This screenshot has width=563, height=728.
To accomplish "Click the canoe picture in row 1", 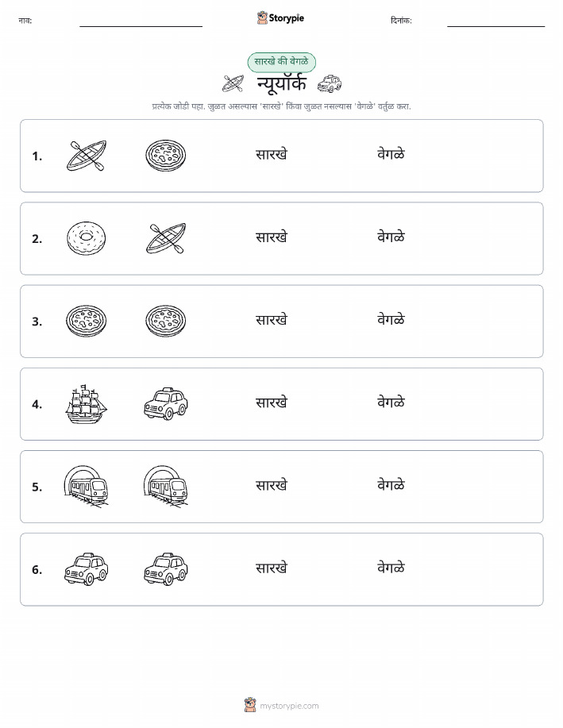I will click(87, 156).
